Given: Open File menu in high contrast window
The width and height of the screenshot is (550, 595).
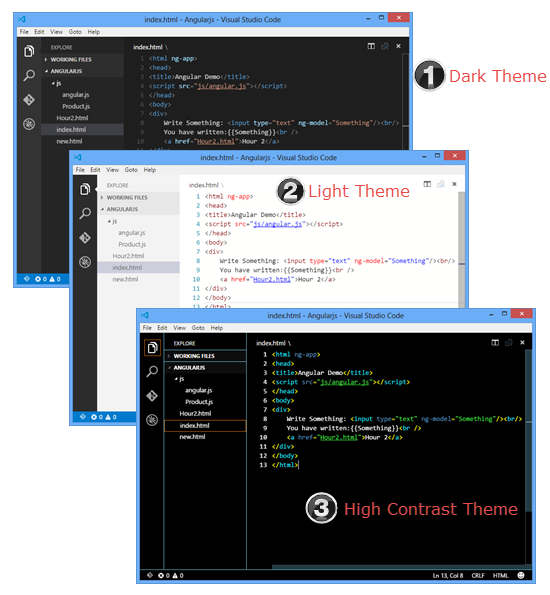Looking at the screenshot, I should [147, 328].
